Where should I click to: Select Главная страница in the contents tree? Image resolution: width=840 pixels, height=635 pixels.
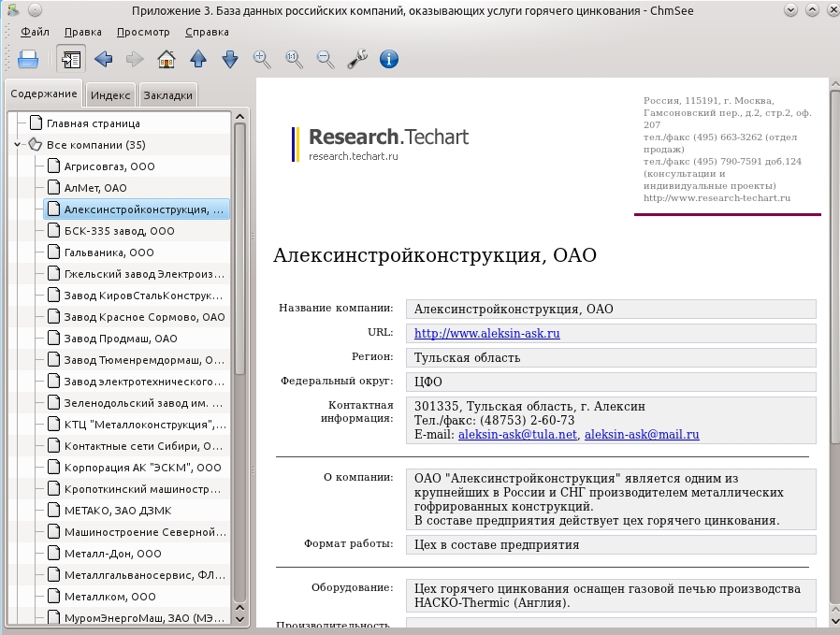coord(94,123)
